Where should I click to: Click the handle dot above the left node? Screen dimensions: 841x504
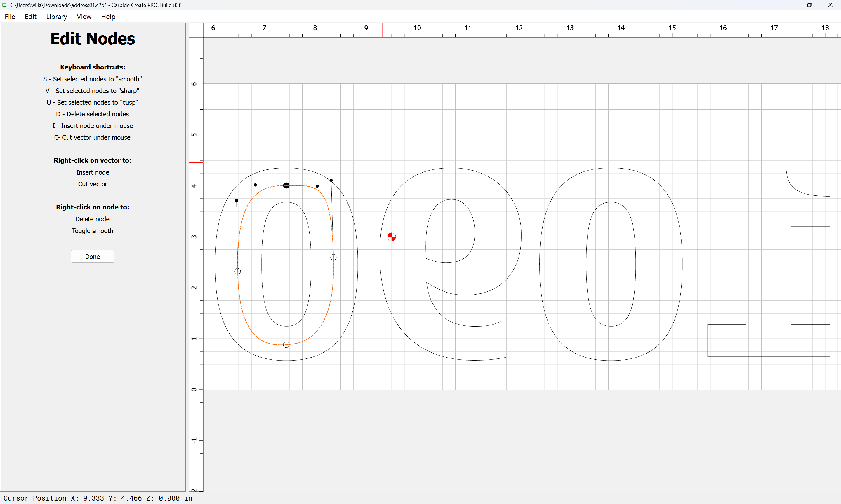coord(237,201)
